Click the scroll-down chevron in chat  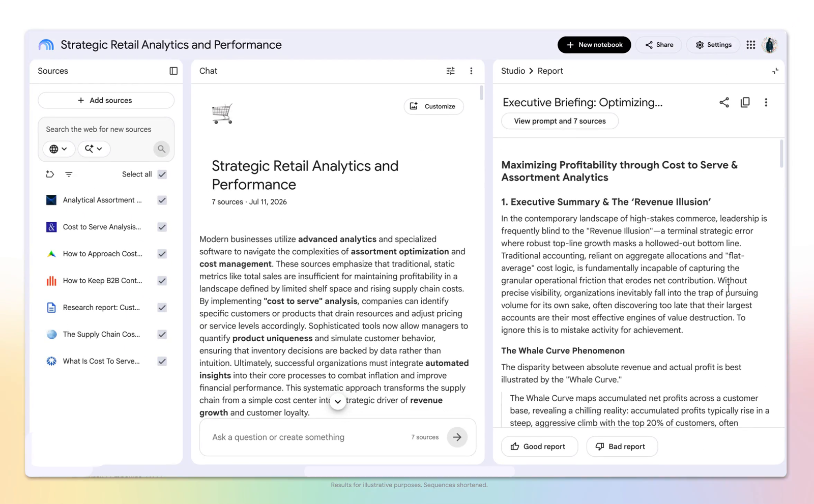tap(338, 402)
